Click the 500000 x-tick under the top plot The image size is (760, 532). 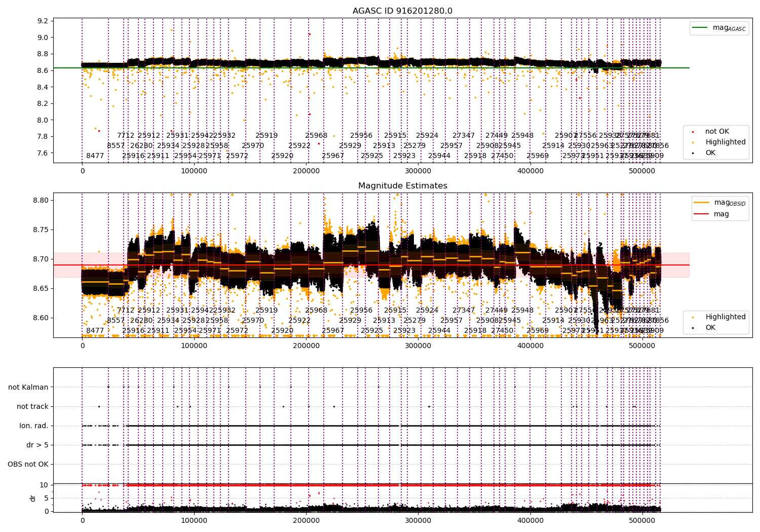[x=642, y=171]
